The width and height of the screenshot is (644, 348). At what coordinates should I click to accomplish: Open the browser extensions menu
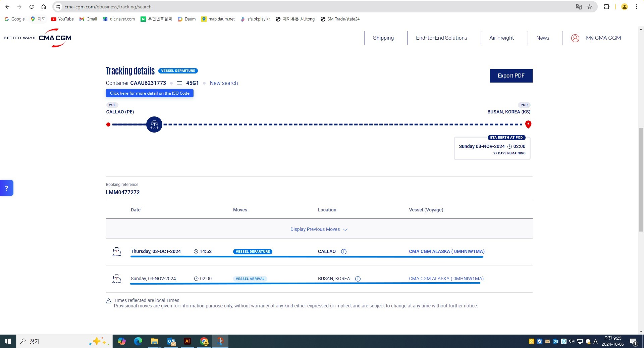tap(606, 7)
